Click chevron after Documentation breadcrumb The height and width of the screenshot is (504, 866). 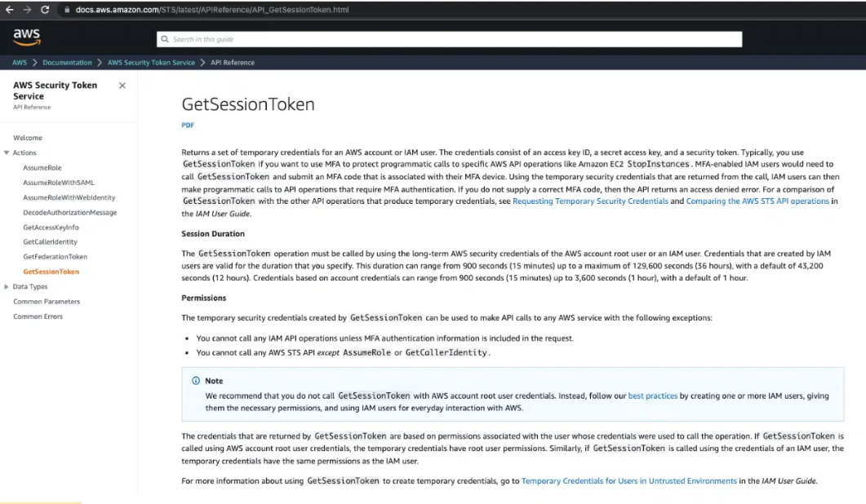point(100,63)
